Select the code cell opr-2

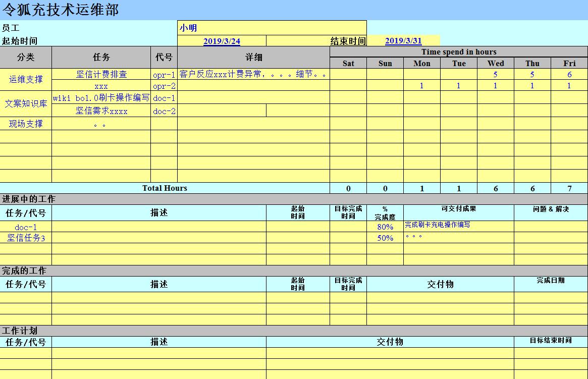(164, 86)
